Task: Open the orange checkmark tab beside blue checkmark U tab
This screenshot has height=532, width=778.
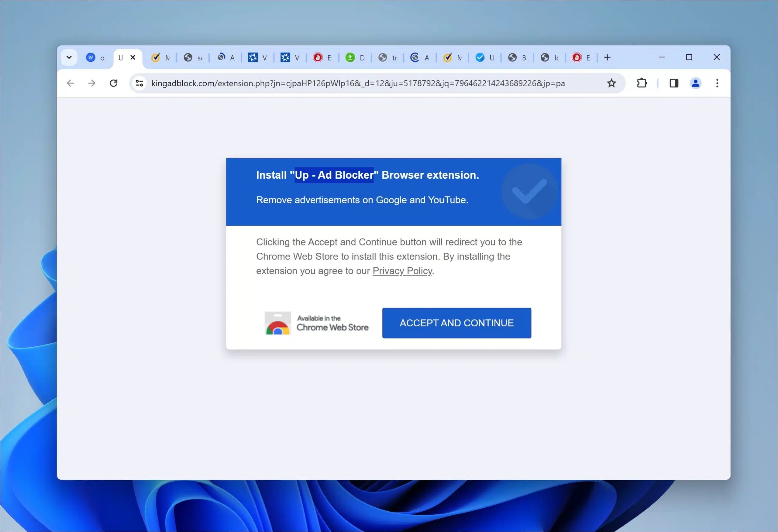Action: [x=452, y=57]
